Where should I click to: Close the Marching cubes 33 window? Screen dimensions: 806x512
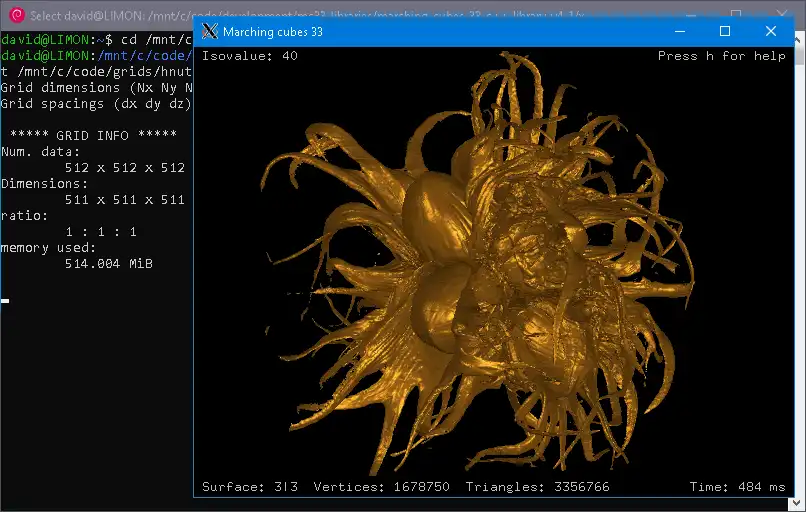pos(771,31)
